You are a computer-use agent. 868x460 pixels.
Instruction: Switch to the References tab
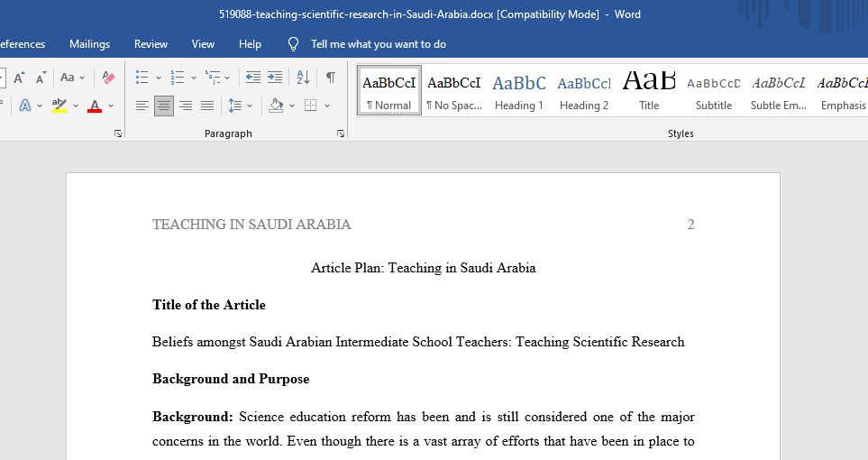click(23, 44)
